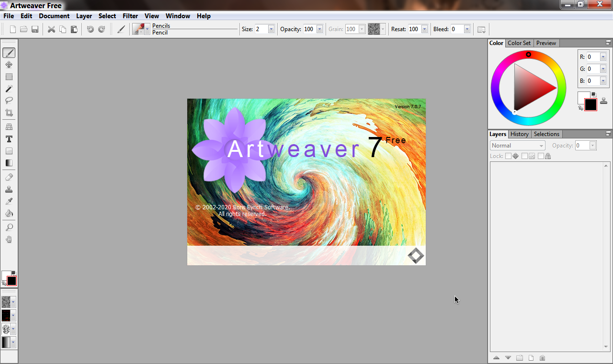This screenshot has width=613, height=364.
Task: Click the Size value input field
Action: pyautogui.click(x=261, y=29)
